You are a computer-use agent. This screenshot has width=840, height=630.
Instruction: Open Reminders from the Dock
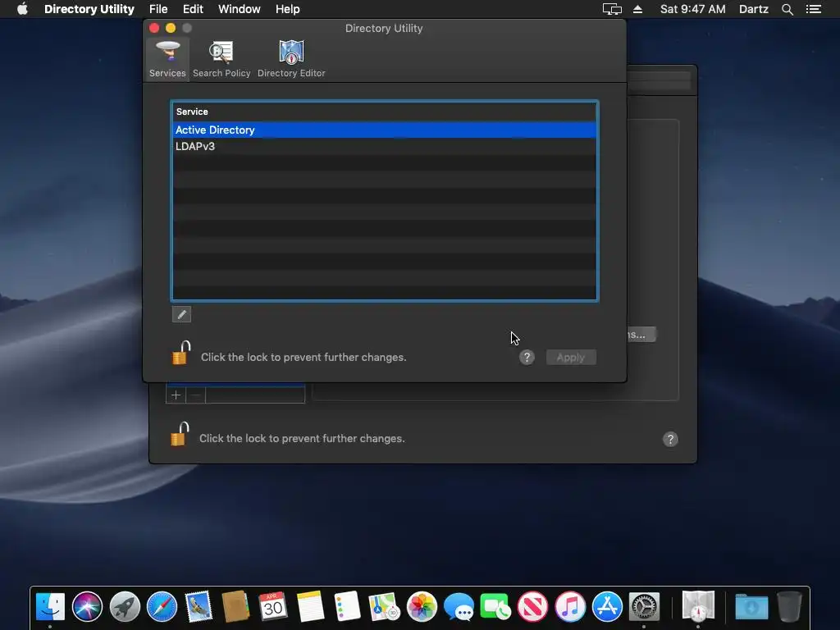click(x=347, y=606)
